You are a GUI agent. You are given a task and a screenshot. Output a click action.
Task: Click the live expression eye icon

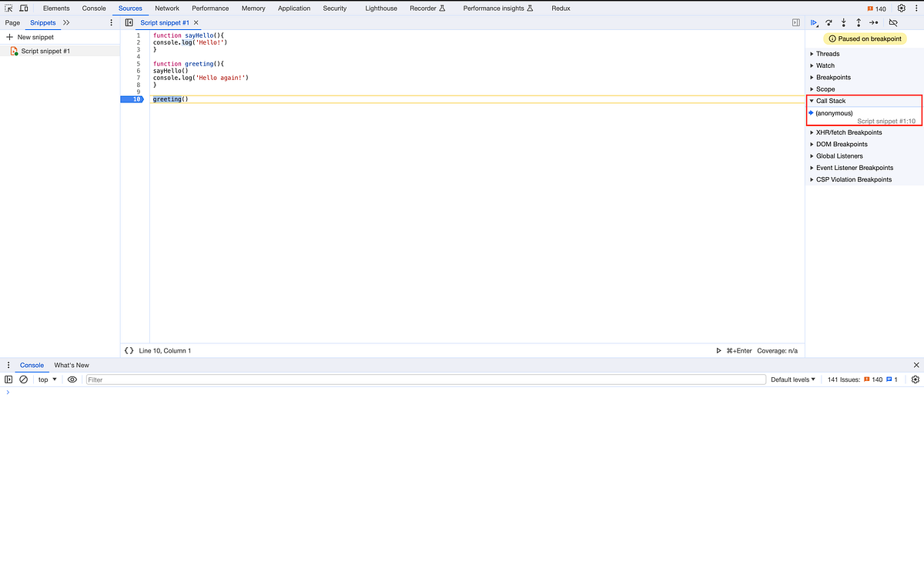(x=72, y=379)
